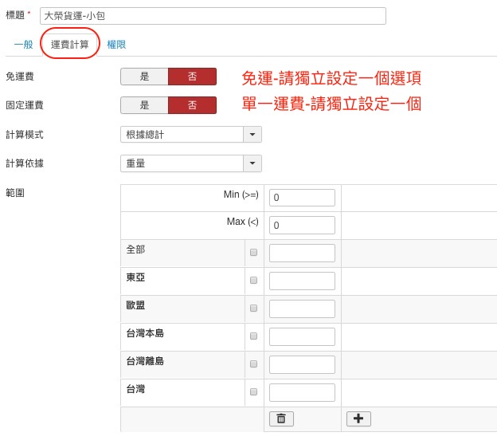497x448 pixels.
Task: Check the 歐盟 region checkbox
Action: pyautogui.click(x=253, y=308)
